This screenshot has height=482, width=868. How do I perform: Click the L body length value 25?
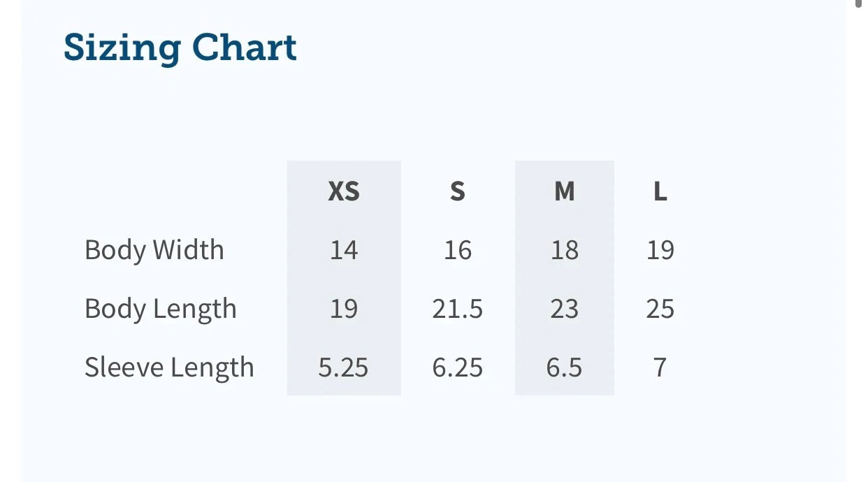pyautogui.click(x=660, y=309)
